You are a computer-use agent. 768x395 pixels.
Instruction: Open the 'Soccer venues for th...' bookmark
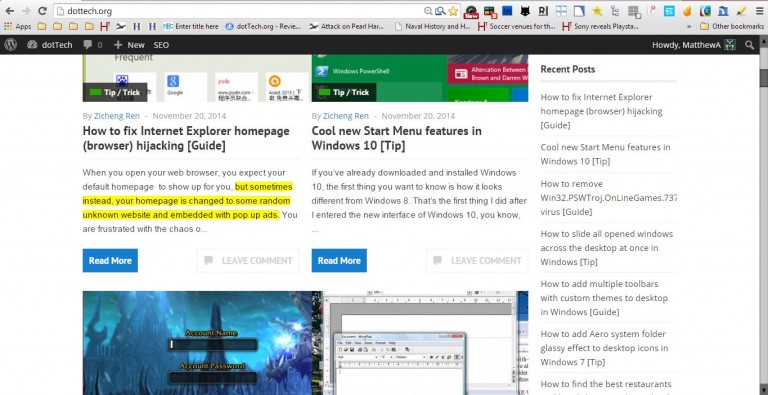point(517,26)
